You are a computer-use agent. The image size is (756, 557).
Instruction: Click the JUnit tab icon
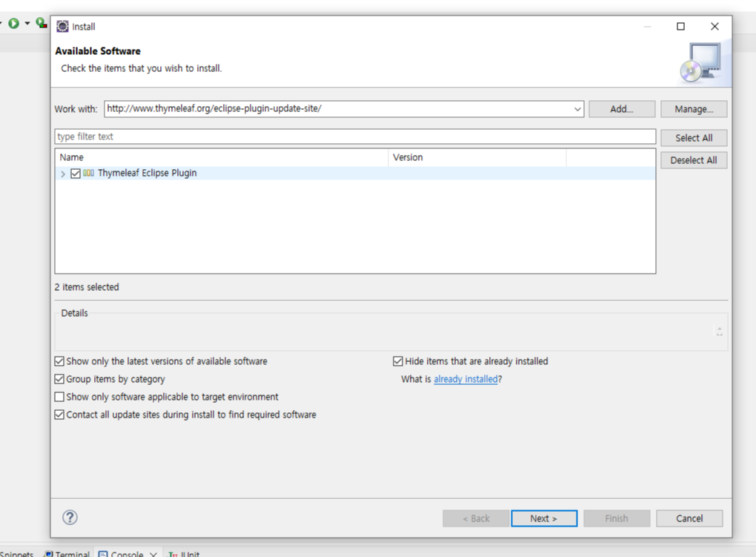coord(173,554)
